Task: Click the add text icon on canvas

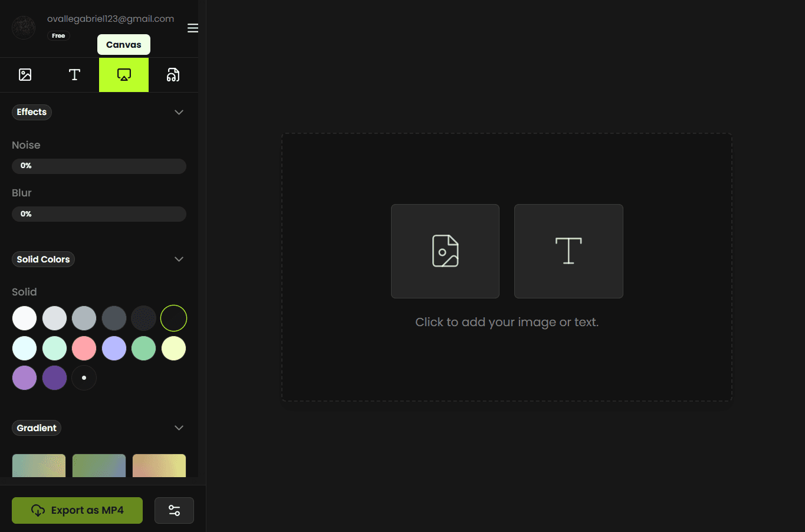Action: click(569, 251)
